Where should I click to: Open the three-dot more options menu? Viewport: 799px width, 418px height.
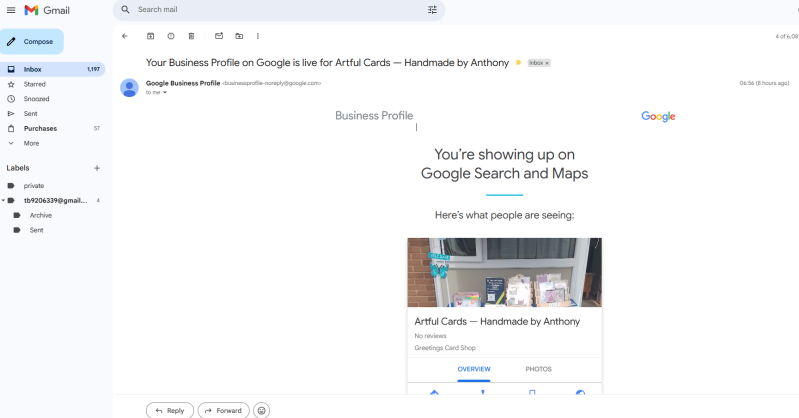(x=258, y=36)
